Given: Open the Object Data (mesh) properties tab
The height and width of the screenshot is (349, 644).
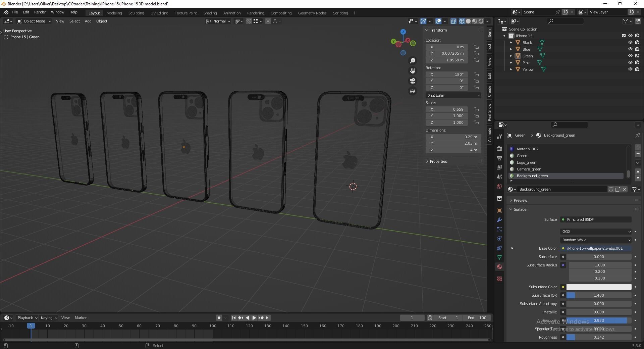Looking at the screenshot, I should coord(499,257).
